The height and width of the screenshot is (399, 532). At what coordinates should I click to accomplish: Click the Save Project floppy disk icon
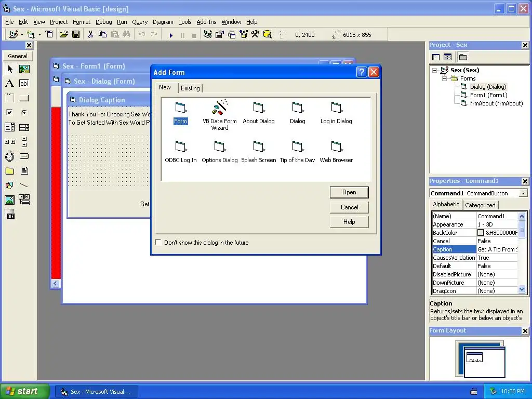tap(76, 35)
